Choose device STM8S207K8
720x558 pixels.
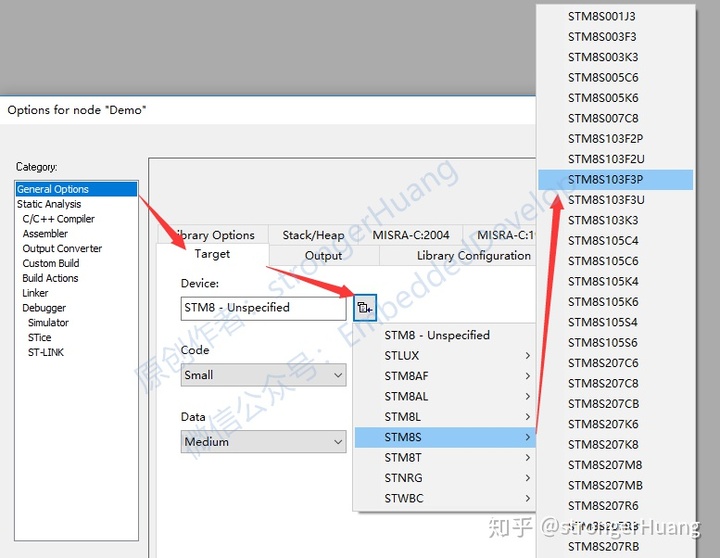[x=615, y=445]
